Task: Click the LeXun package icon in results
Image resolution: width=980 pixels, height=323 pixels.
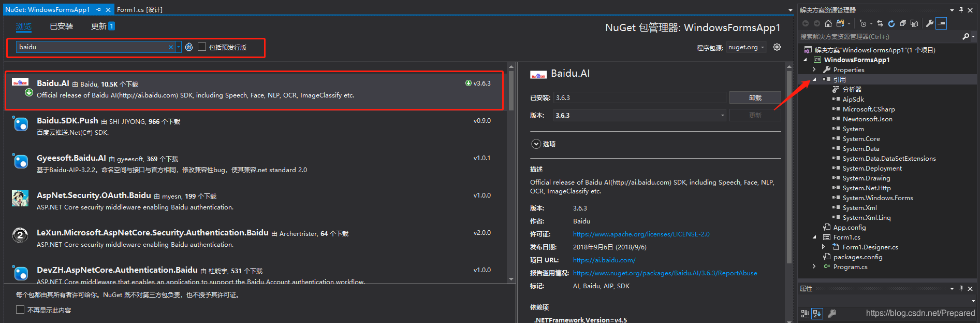Action: pos(20,235)
